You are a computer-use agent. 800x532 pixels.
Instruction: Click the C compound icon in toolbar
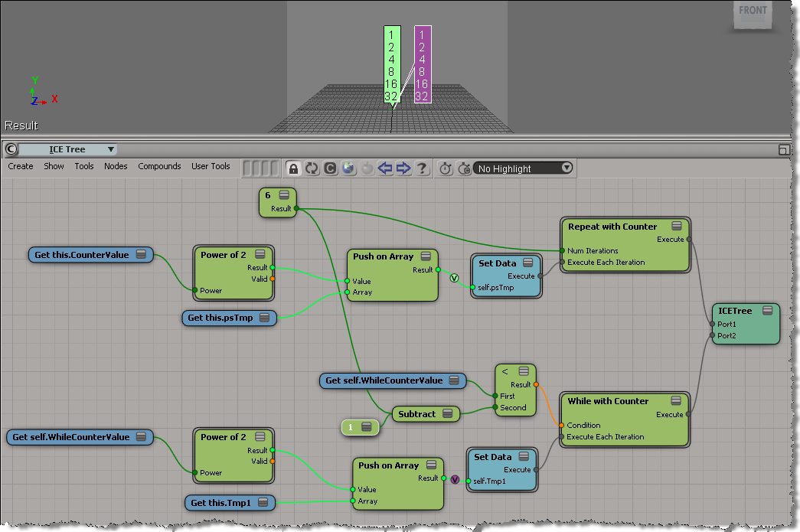330,168
